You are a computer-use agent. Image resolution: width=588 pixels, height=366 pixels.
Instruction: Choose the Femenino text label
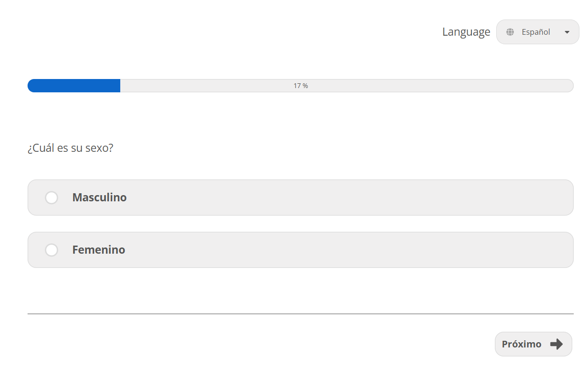pyautogui.click(x=98, y=250)
